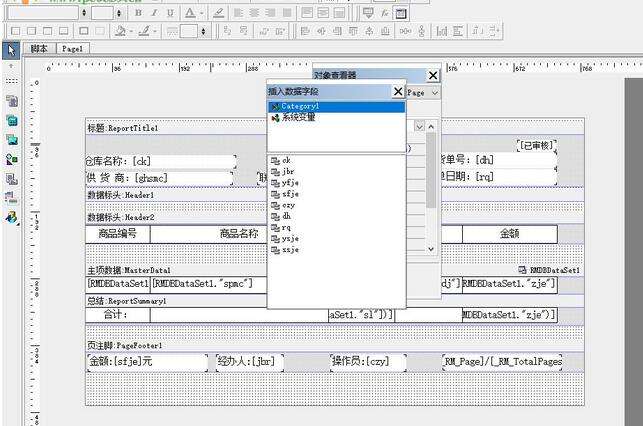
Task: Open the Page dropdown in object inspector
Action: [433, 92]
